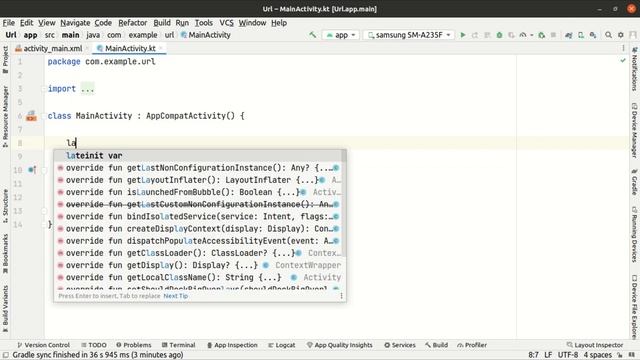Toggle Structure side panel
The image size is (640, 360).
pos(5,205)
